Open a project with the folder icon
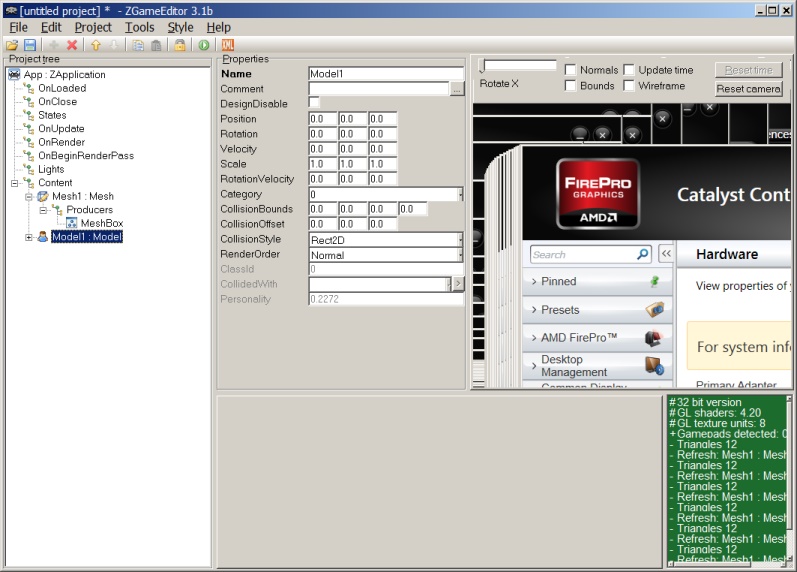 12,45
